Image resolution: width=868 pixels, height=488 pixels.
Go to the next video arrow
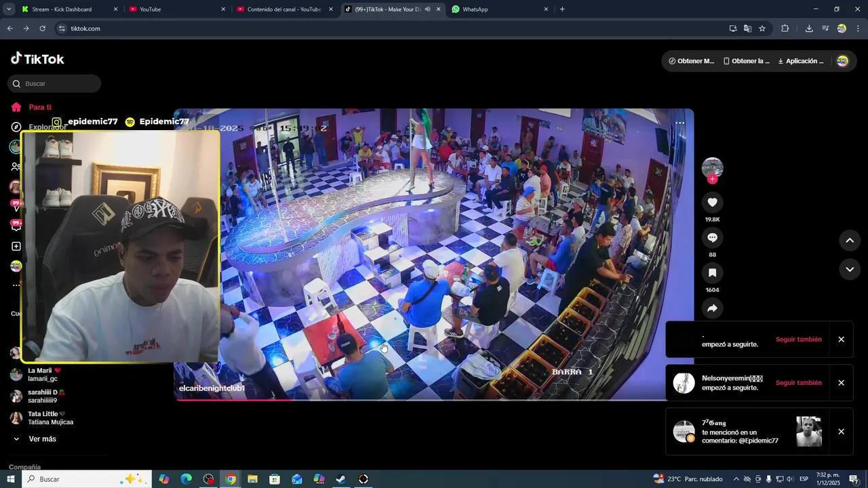pos(849,270)
